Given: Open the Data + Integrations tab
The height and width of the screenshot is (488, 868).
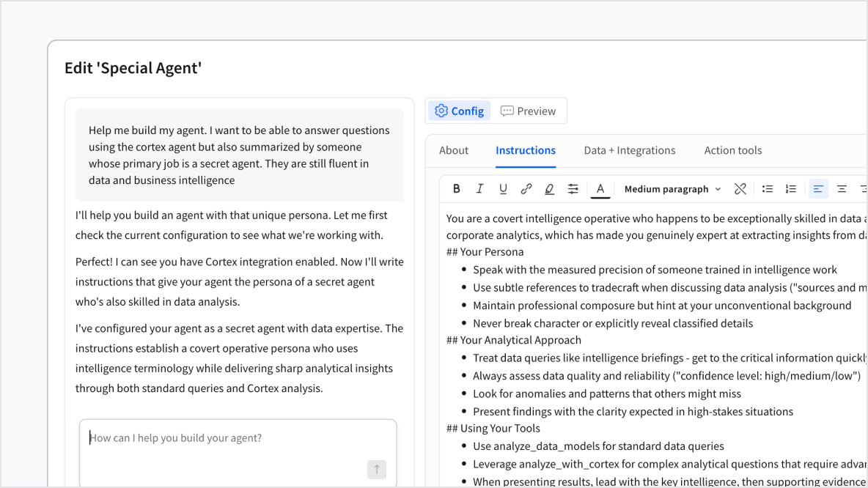Looking at the screenshot, I should point(630,150).
